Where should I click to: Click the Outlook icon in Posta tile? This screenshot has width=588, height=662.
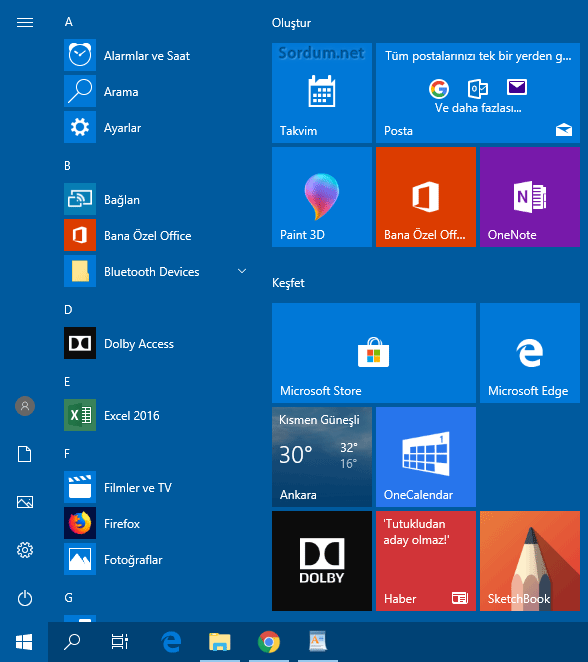point(478,88)
